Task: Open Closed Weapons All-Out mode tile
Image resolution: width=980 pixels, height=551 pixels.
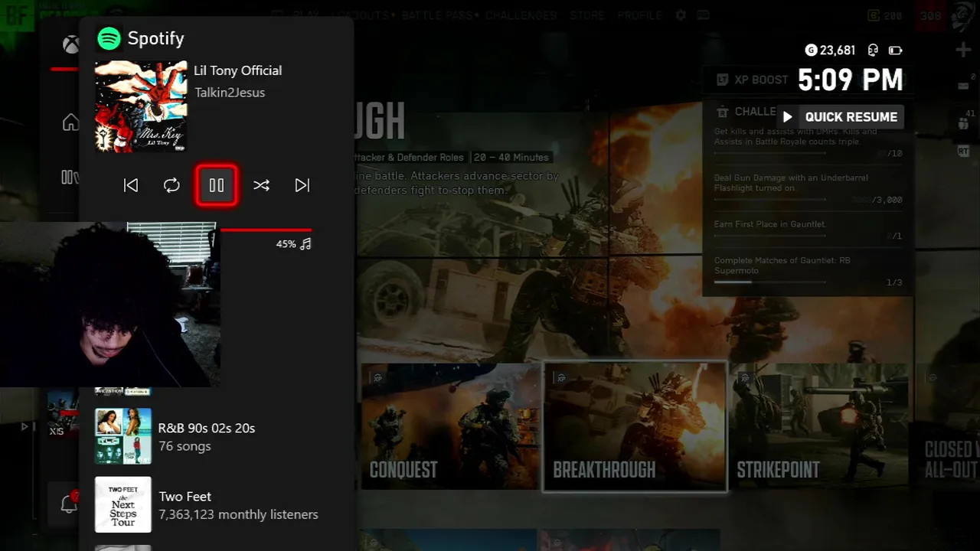Action: [x=948, y=426]
